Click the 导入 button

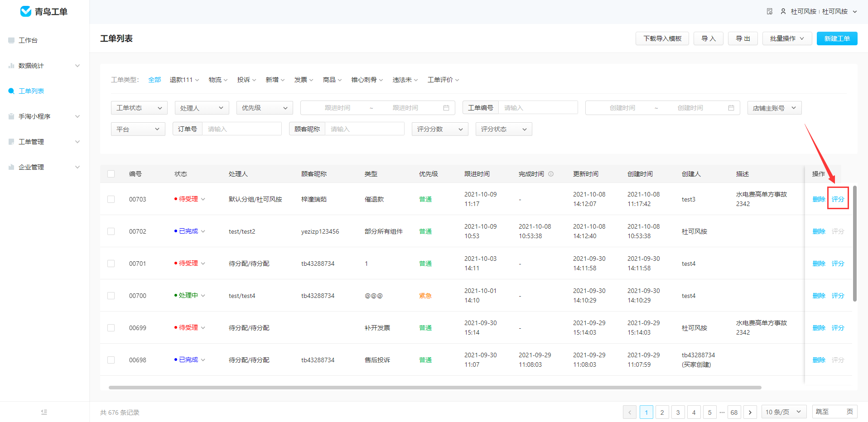click(709, 38)
